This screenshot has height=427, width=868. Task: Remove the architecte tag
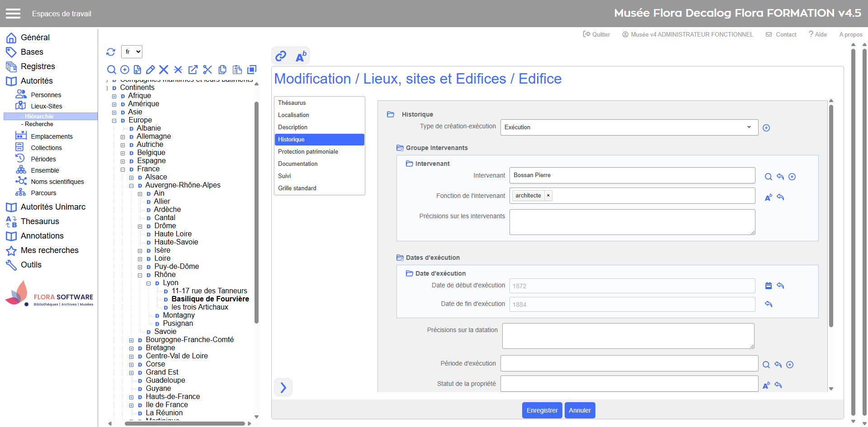548,196
